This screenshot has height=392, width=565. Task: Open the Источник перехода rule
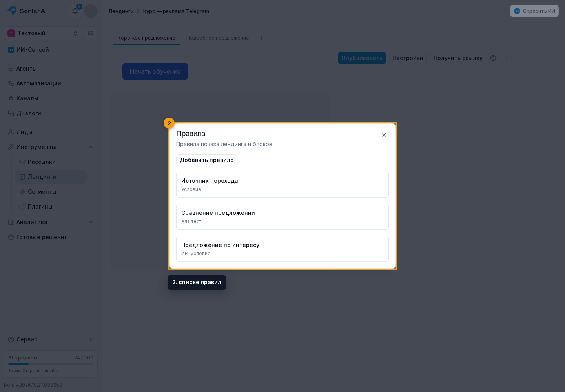tap(282, 185)
